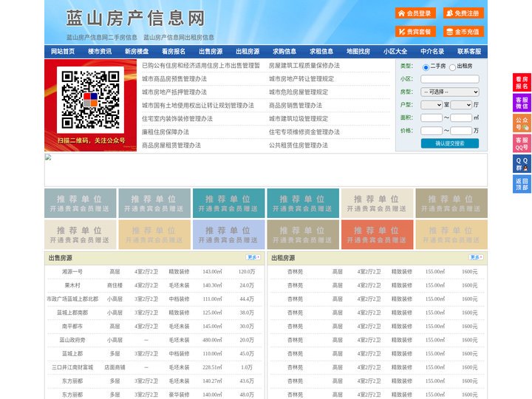Open the 出售房源 menu item
The width and height of the screenshot is (532, 399).
(x=211, y=52)
